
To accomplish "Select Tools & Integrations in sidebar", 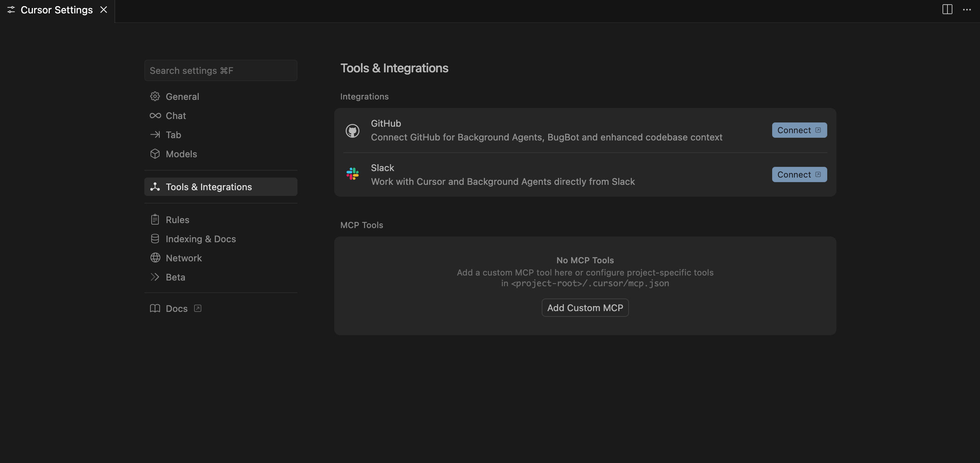I will pos(221,187).
